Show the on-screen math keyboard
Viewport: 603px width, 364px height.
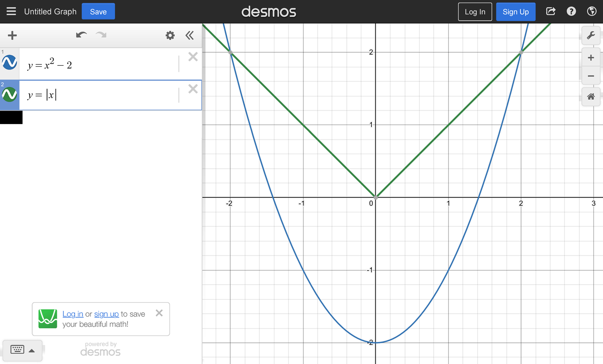[17, 350]
